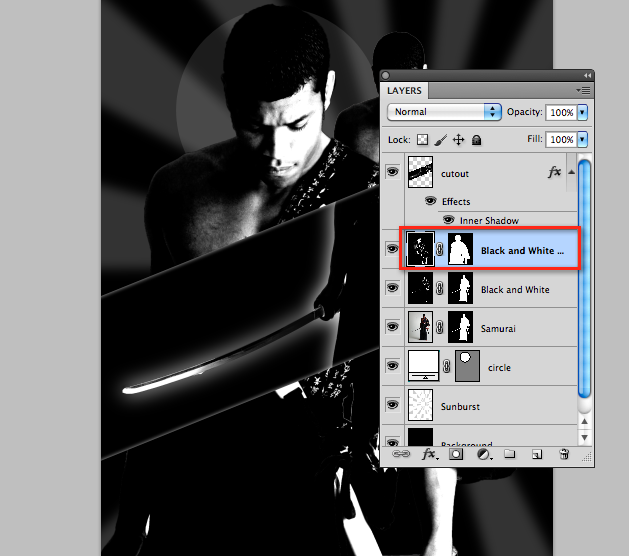Open the Layers panel options menu
Screen dimensions: 629x556
tap(584, 91)
